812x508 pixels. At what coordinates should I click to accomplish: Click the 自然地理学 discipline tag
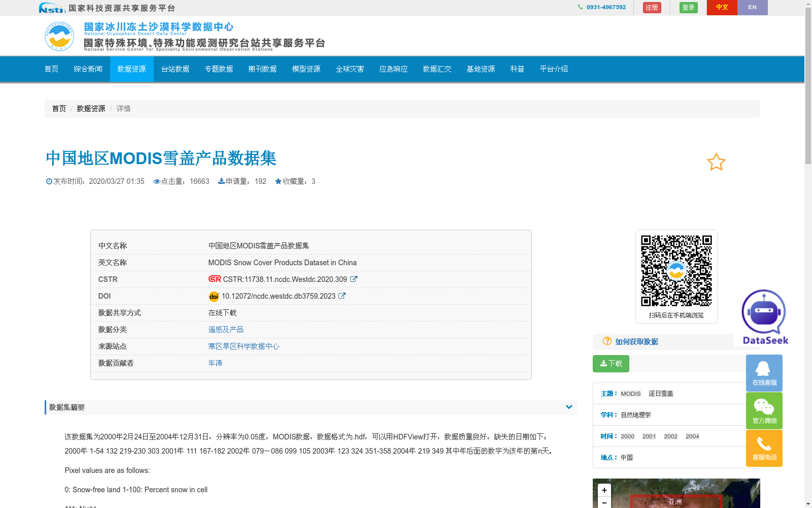[635, 415]
